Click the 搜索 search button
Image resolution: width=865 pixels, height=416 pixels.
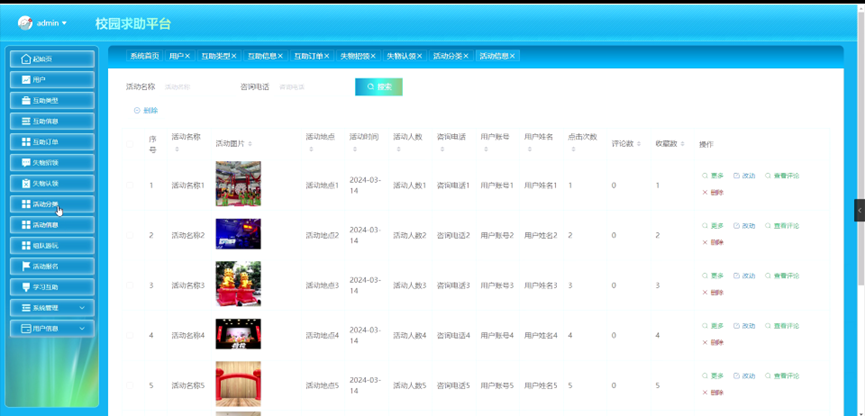(x=378, y=87)
